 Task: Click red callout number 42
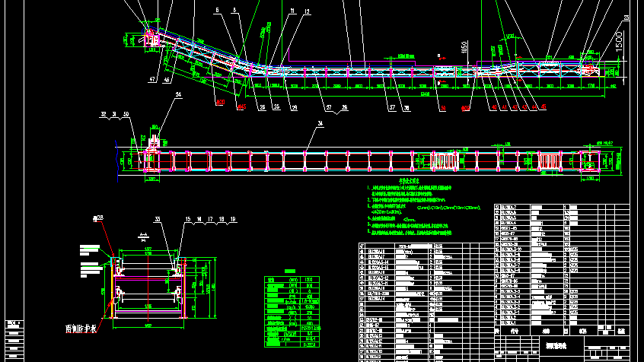coord(515,107)
